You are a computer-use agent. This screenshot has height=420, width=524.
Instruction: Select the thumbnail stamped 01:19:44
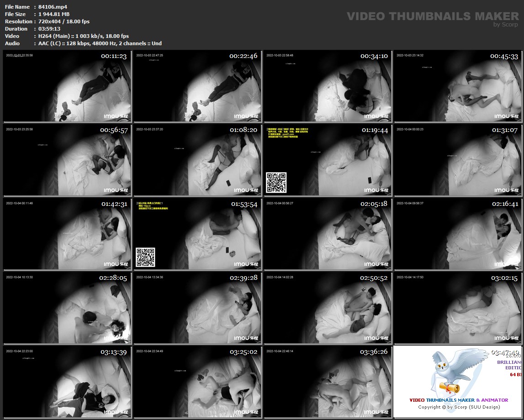(x=328, y=160)
